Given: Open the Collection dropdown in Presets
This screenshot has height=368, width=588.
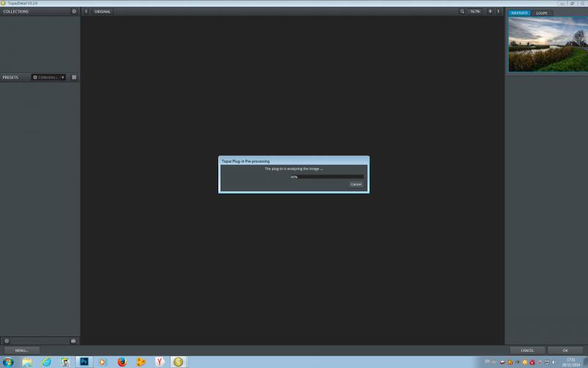Looking at the screenshot, I should pyautogui.click(x=49, y=77).
